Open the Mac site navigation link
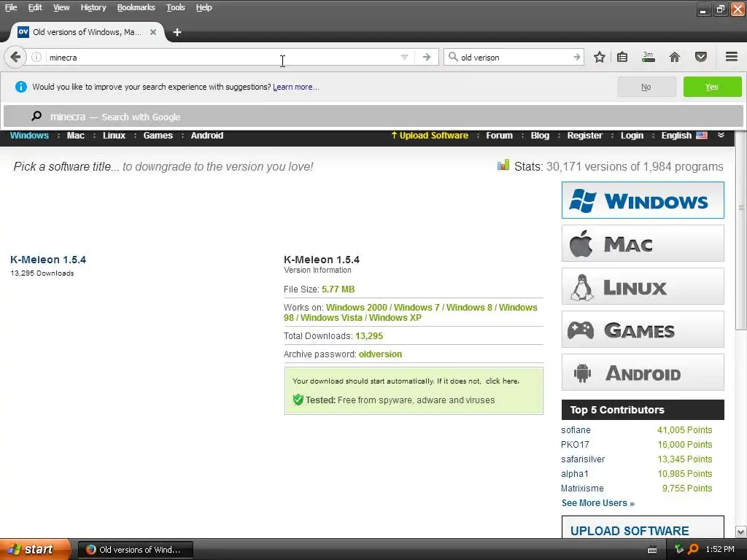The image size is (747, 560). click(75, 135)
